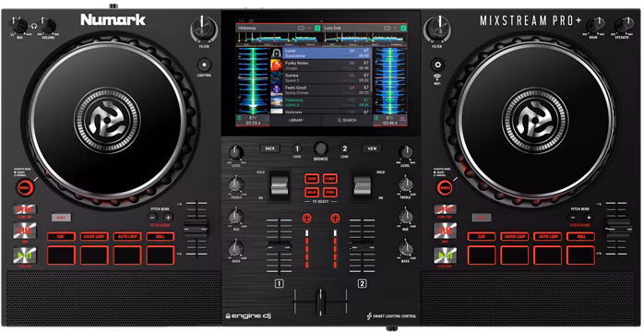Click the VIEW button
Screen dimensions: 644x332
pyautogui.click(x=372, y=148)
